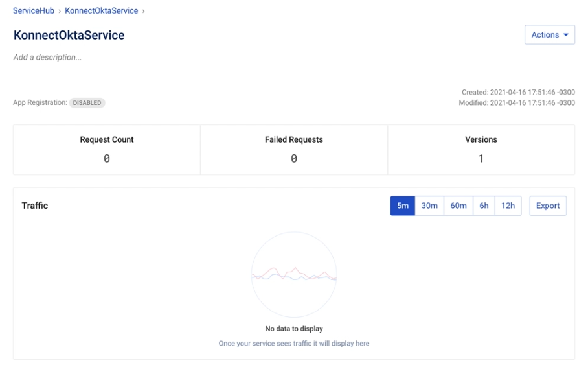
Task: Click the 'Add a description...' field
Action: (48, 58)
